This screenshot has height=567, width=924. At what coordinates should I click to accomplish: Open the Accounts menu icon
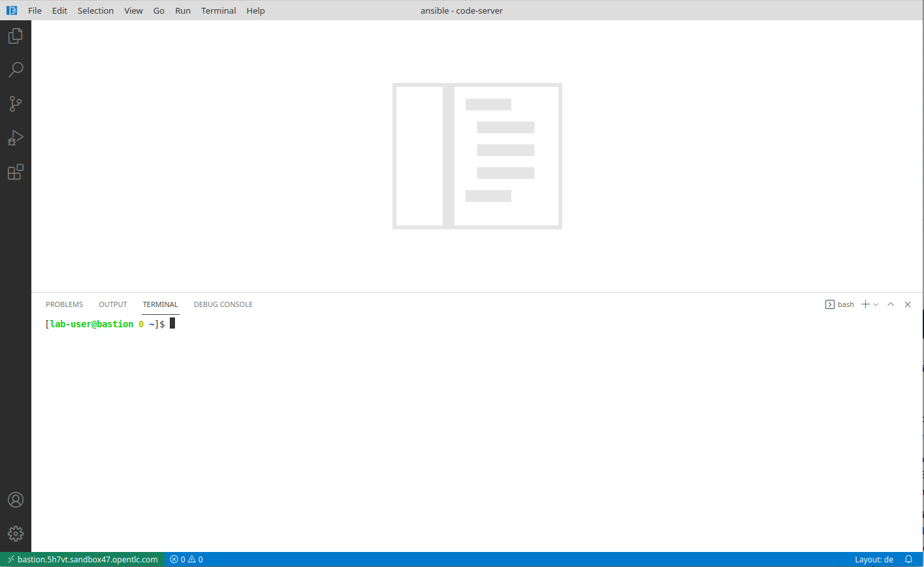click(x=16, y=500)
